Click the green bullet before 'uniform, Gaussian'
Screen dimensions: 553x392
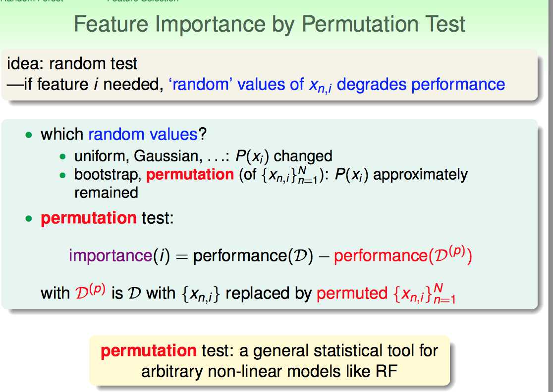coord(63,156)
